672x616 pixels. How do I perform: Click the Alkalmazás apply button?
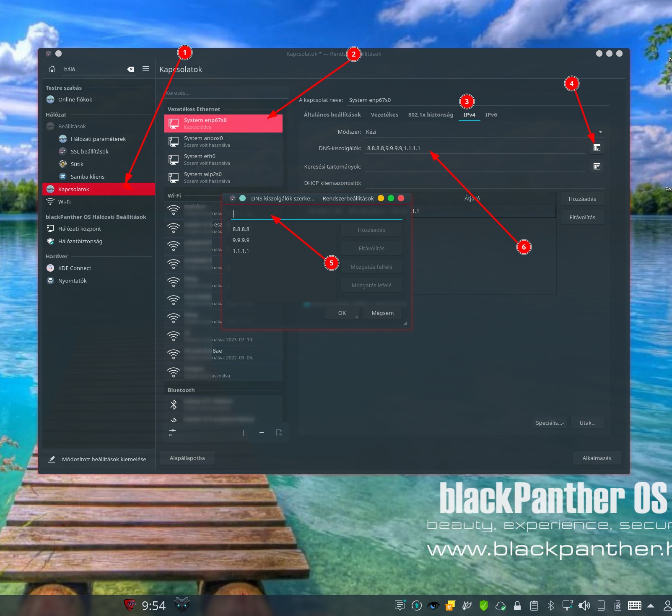(596, 458)
